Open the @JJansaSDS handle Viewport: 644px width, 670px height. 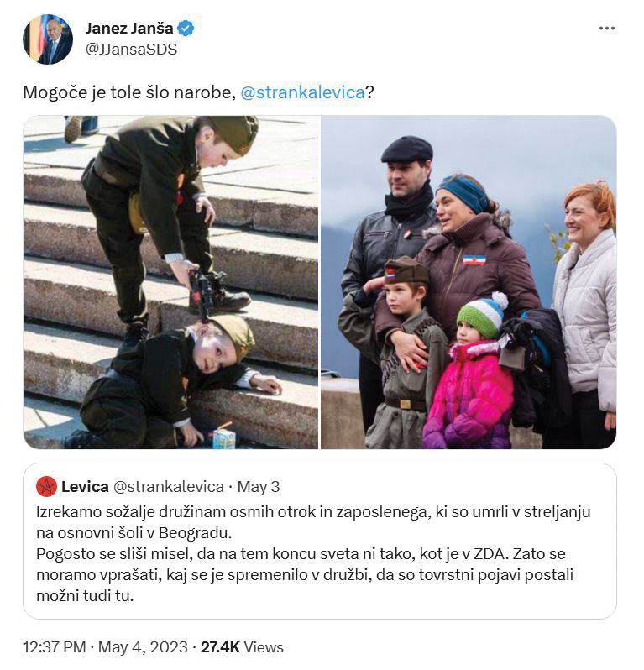[131, 50]
